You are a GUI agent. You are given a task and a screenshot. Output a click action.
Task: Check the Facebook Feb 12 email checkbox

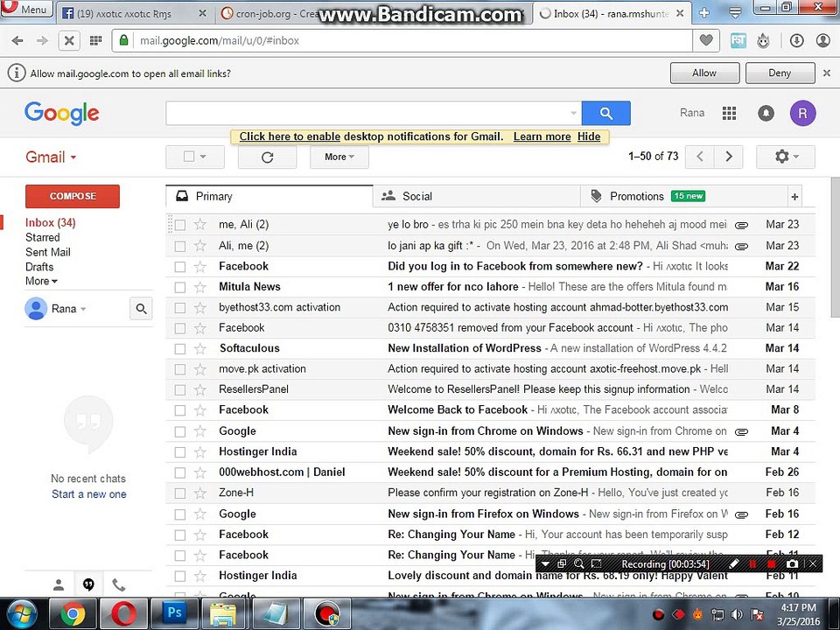(x=180, y=535)
